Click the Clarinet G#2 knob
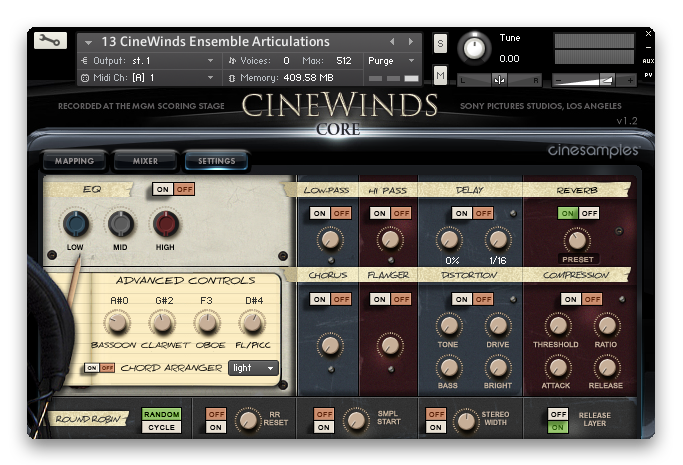683x465 pixels. pyautogui.click(x=162, y=323)
